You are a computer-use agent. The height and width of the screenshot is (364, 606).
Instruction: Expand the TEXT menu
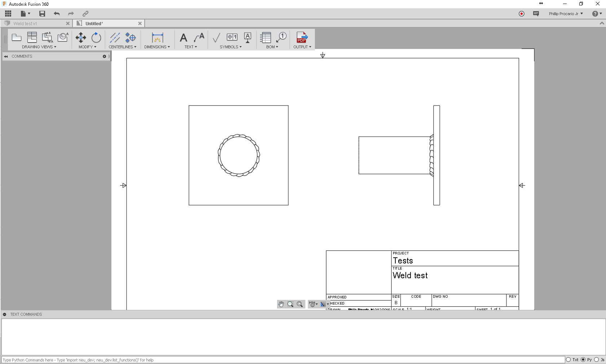tap(190, 47)
